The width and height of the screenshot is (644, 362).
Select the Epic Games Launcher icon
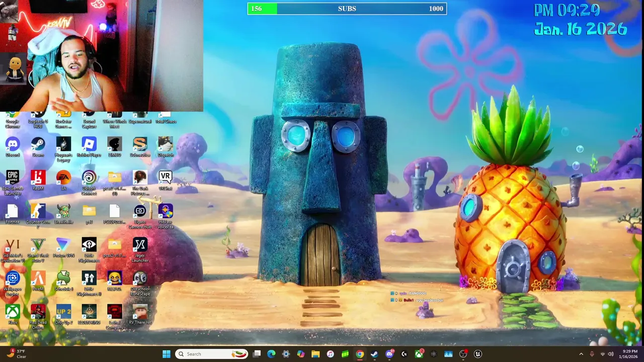pyautogui.click(x=13, y=183)
